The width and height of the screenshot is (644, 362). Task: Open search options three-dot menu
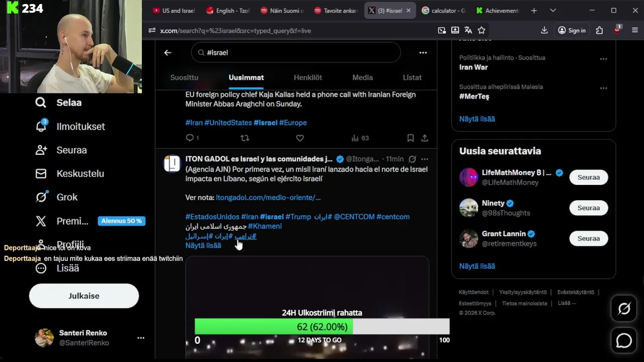point(423,52)
